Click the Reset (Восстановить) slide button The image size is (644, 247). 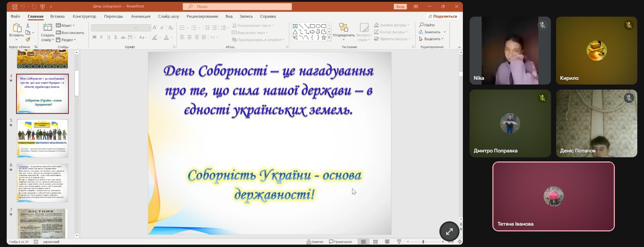[x=70, y=32]
